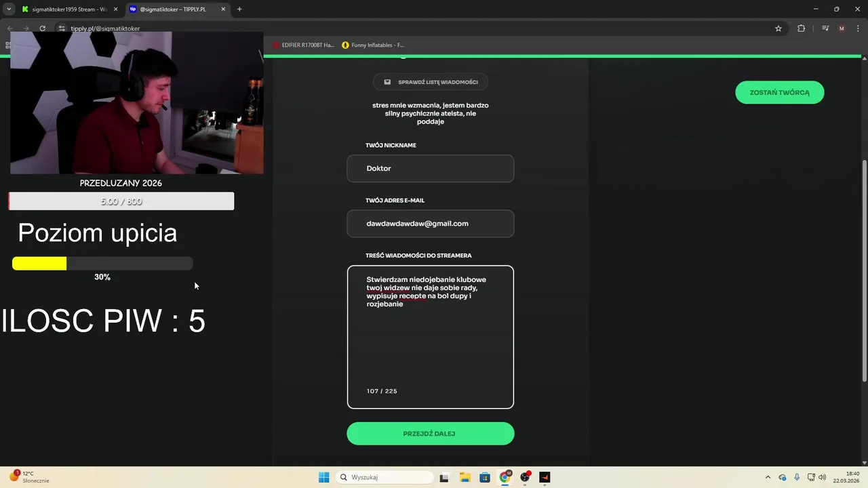The height and width of the screenshot is (488, 868).
Task: Click the yellow Poziom upicia progress bar
Action: [x=102, y=264]
